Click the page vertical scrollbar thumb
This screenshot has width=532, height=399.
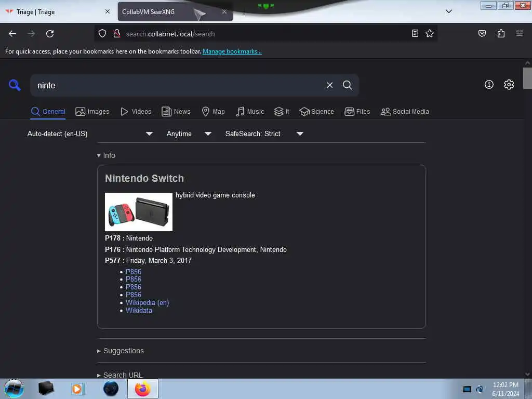tap(527, 78)
